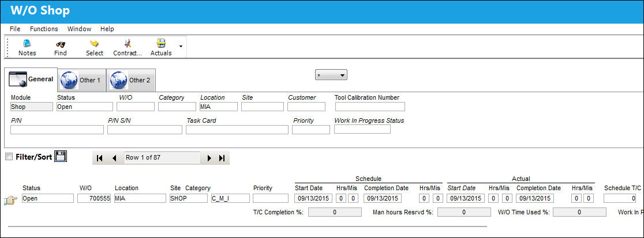Screen dimensions: 644x238
Task: Jump to the last row record
Action: point(222,158)
